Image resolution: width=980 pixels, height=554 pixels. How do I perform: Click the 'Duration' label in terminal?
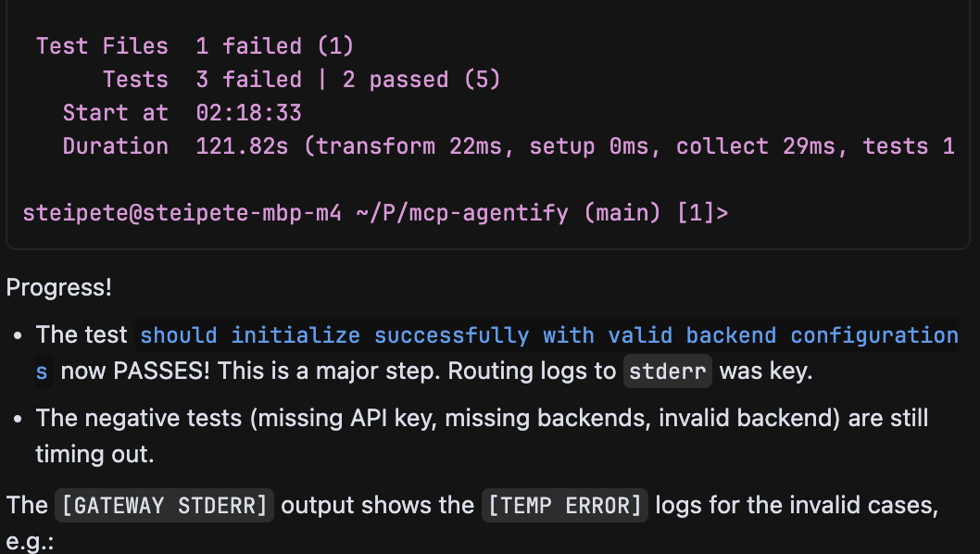click(x=115, y=146)
